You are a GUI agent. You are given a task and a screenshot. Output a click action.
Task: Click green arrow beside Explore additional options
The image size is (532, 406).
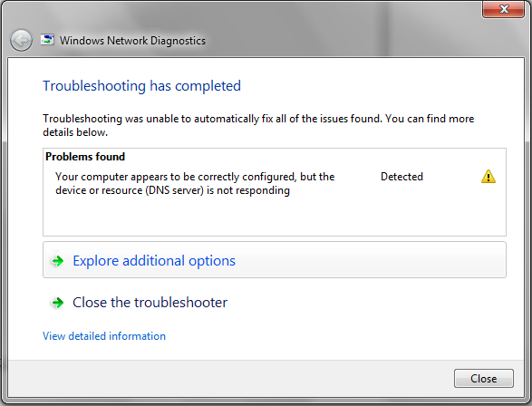coord(58,261)
